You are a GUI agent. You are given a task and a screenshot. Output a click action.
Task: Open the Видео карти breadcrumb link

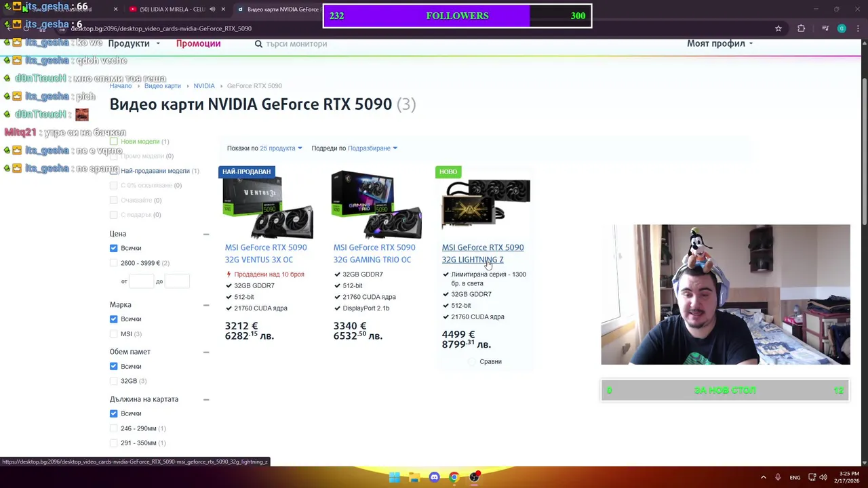pyautogui.click(x=162, y=86)
